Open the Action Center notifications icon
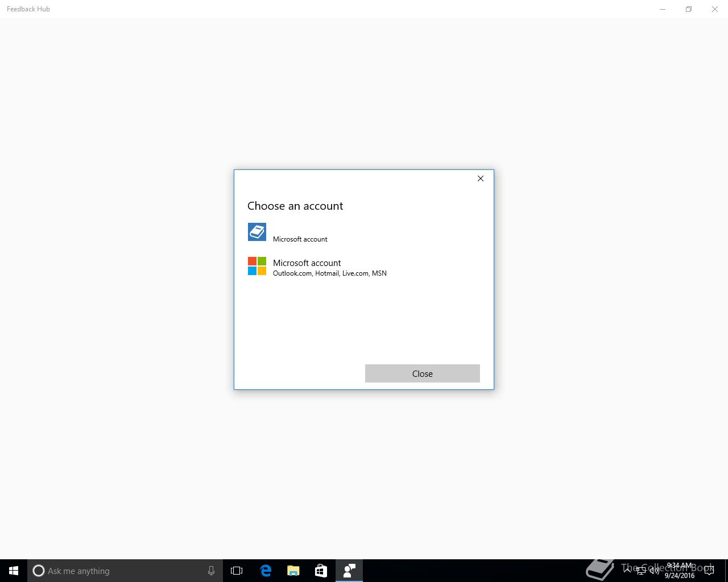The image size is (728, 582). point(709,571)
